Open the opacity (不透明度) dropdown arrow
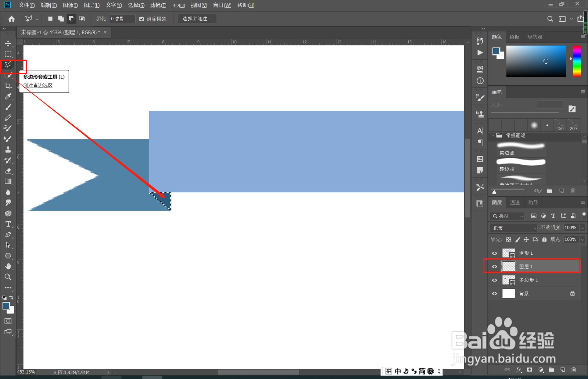 582,228
